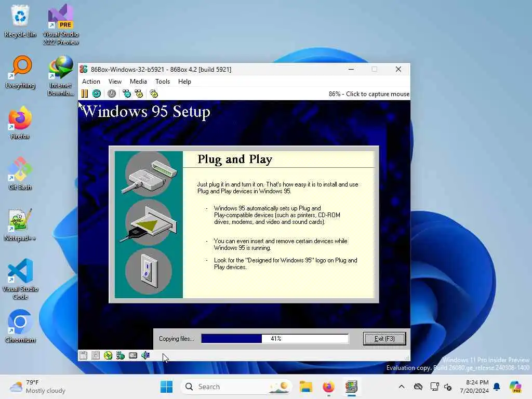The width and height of the screenshot is (532, 399).
Task: Click the CD-ROM disc status icon
Action: coord(108,355)
